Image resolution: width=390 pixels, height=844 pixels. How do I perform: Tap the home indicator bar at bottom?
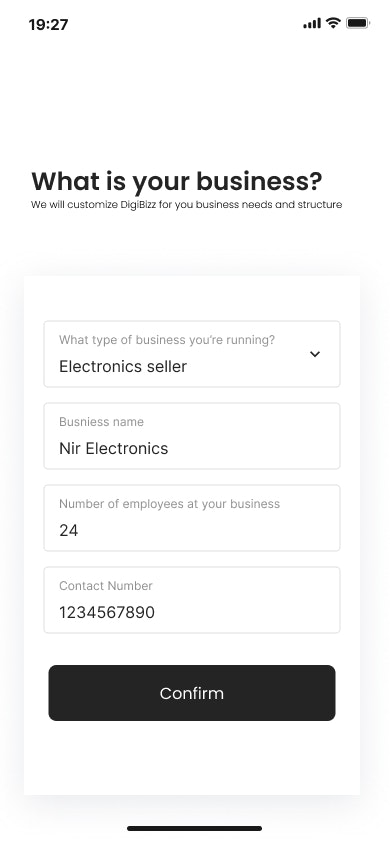(195, 828)
